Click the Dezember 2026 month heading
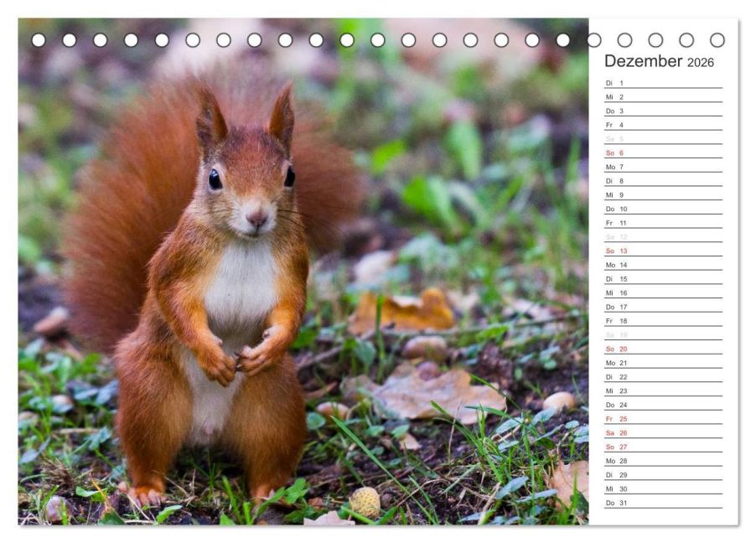This screenshot has height=543, width=756. 659,61
